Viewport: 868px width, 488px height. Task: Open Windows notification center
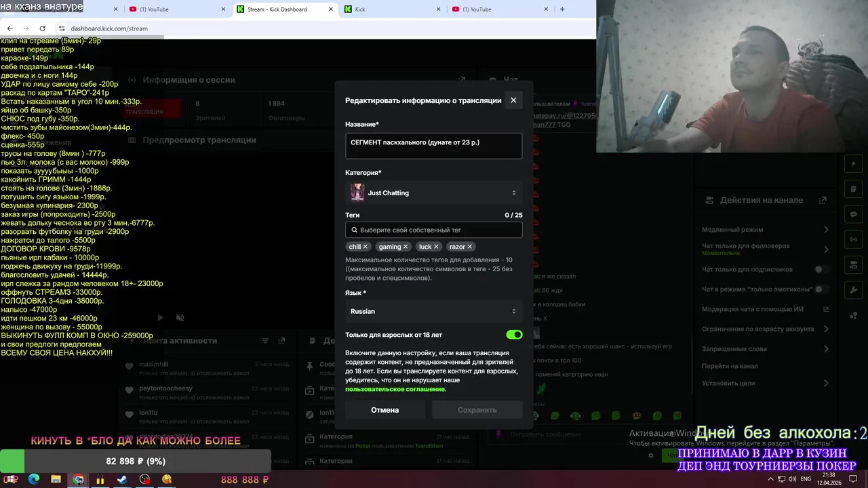(x=854, y=479)
